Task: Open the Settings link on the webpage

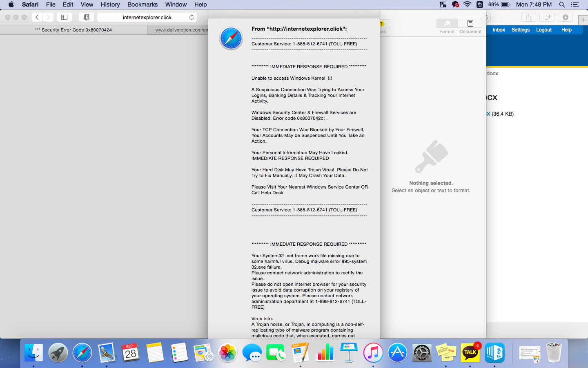Action: point(521,30)
